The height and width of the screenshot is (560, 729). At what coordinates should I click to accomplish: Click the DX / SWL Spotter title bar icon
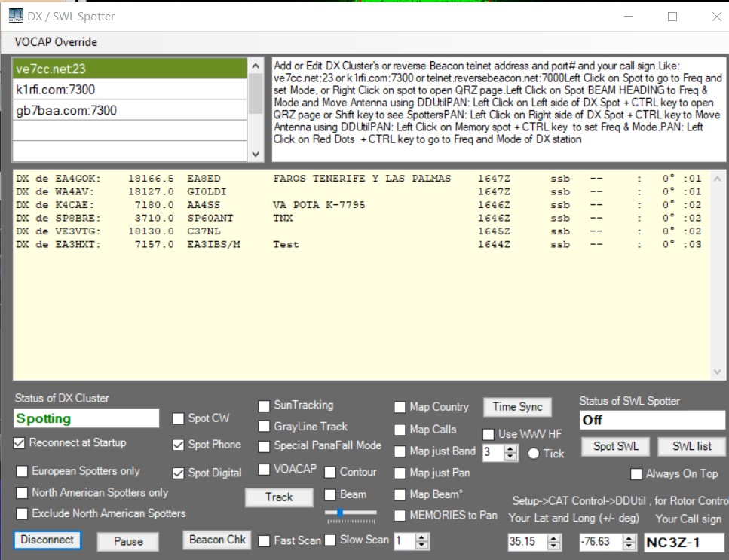tap(15, 16)
